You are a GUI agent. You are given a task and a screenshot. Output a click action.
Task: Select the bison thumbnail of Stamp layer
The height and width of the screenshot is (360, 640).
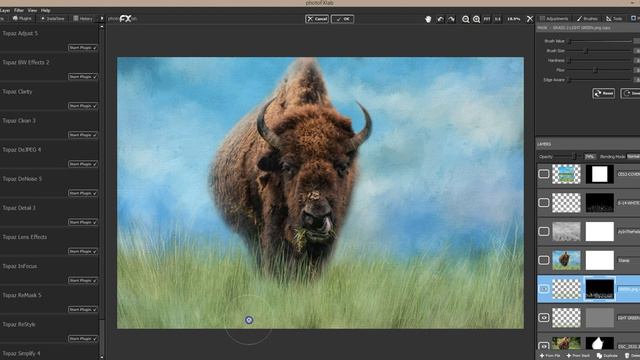tap(566, 260)
